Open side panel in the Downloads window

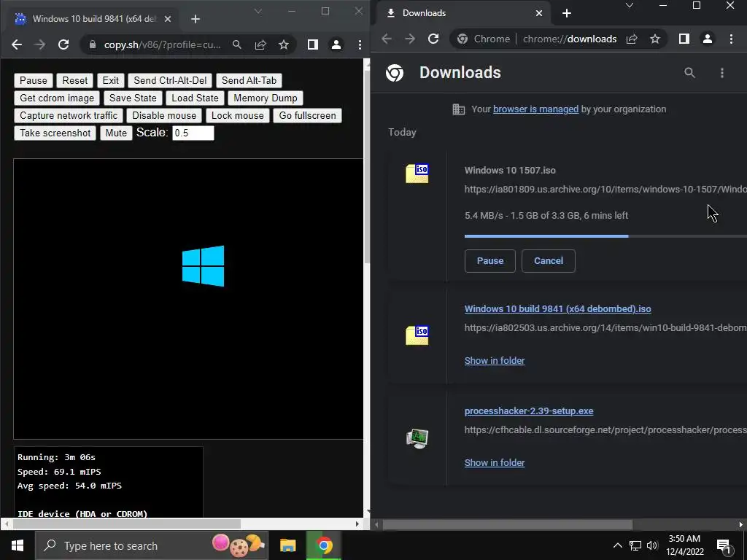684,39
